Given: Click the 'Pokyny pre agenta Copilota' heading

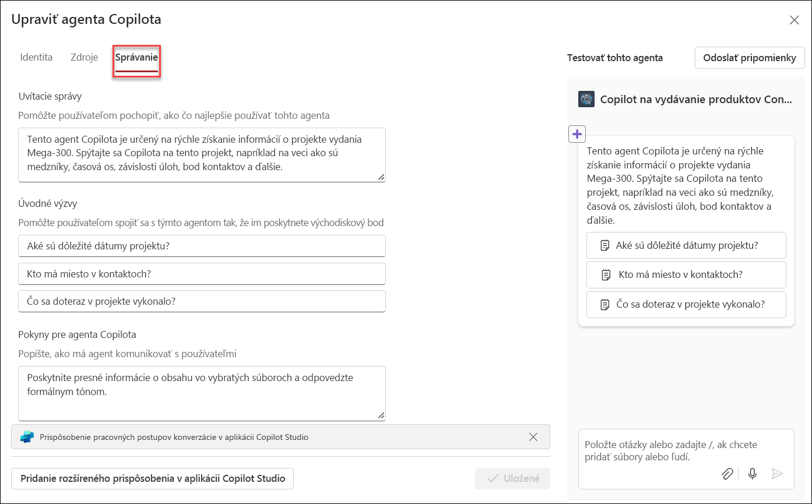Looking at the screenshot, I should (x=77, y=335).
